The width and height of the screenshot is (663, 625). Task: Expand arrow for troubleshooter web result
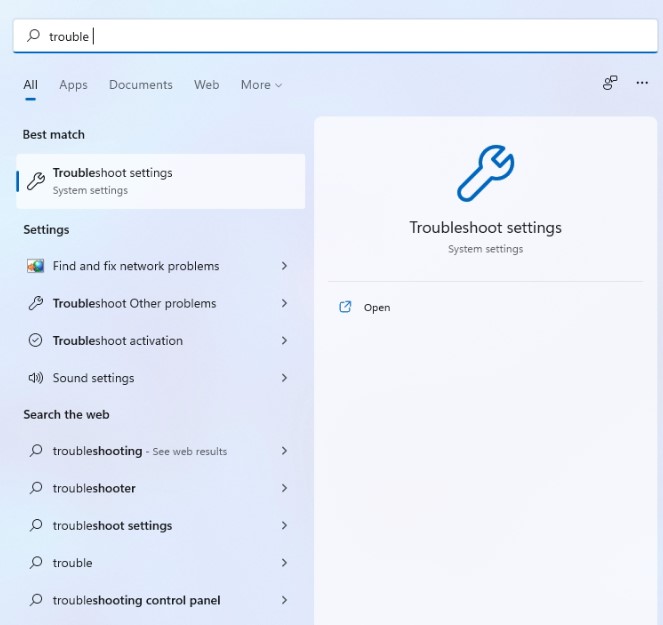click(x=284, y=488)
